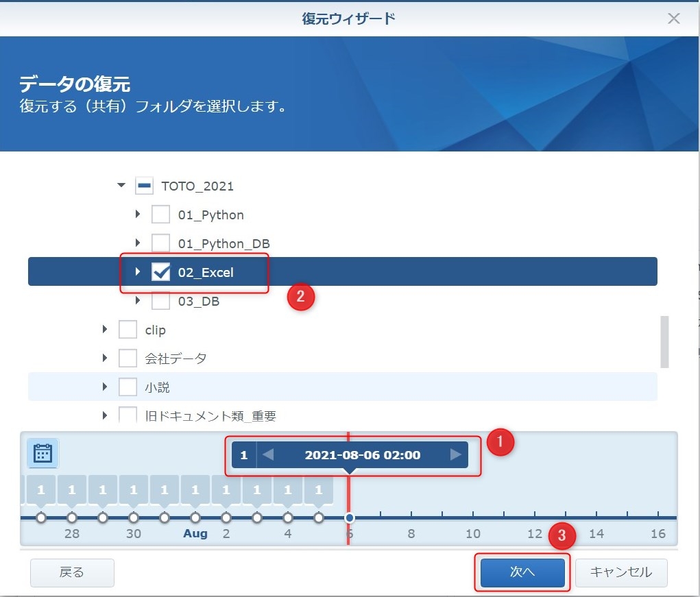The image size is (700, 597).
Task: Tick the 03_DB folder checkbox
Action: coord(160,301)
